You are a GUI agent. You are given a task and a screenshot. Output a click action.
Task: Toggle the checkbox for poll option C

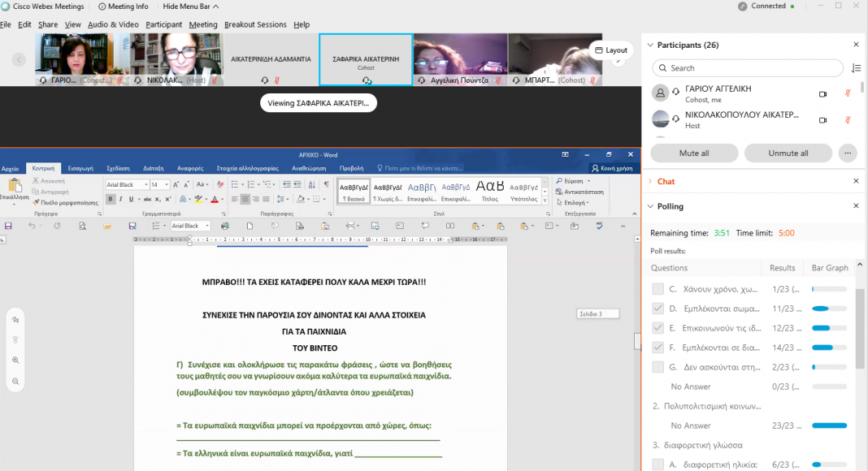coord(658,289)
